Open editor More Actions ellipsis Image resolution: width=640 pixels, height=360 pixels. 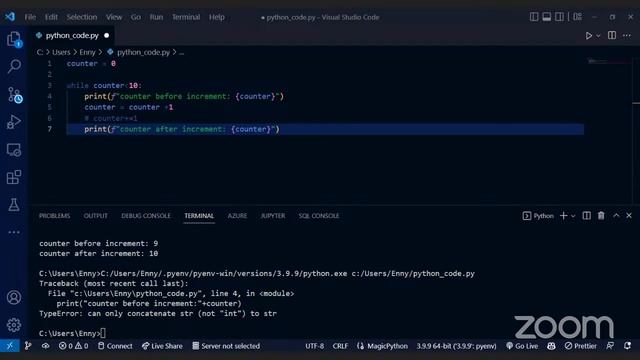pyautogui.click(x=627, y=36)
